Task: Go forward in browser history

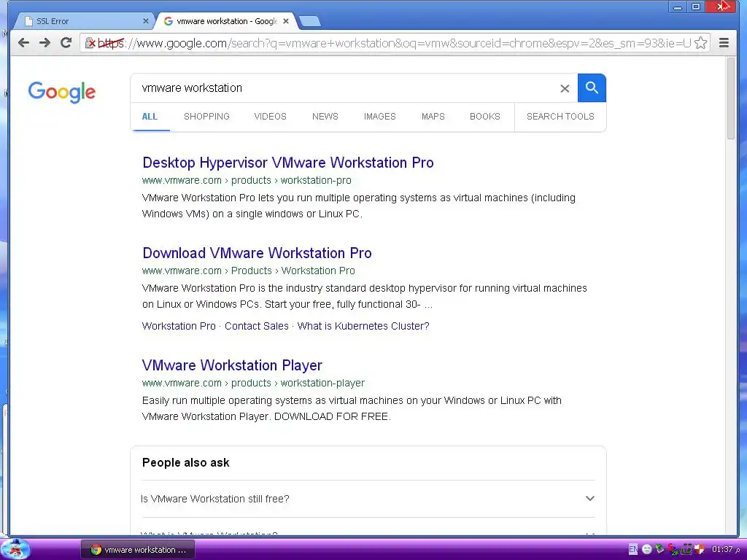Action: (x=44, y=43)
